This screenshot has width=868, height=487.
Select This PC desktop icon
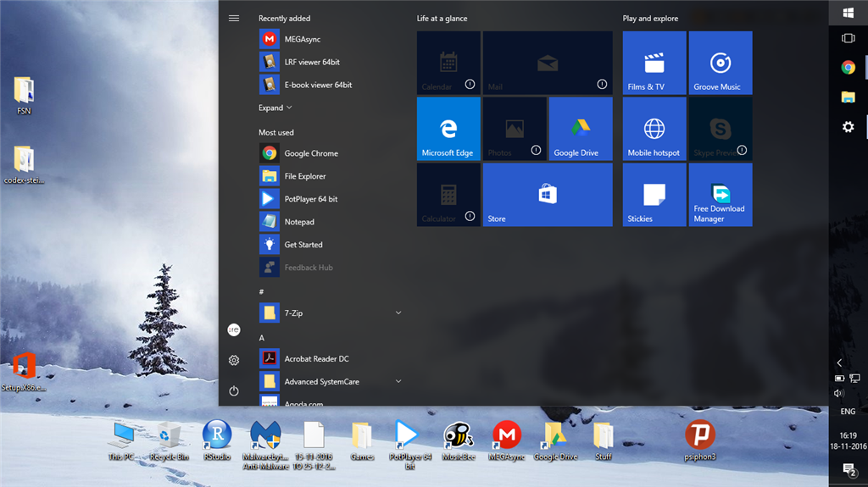pos(121,441)
